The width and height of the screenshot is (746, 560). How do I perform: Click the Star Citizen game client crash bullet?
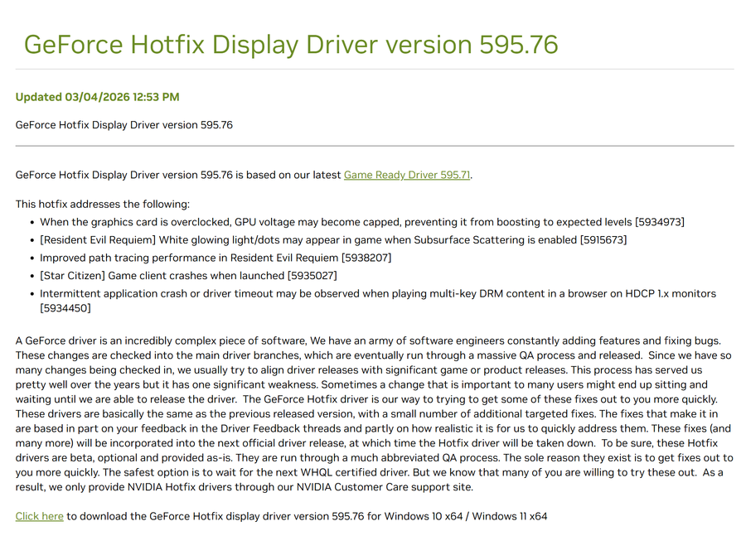pos(162,276)
